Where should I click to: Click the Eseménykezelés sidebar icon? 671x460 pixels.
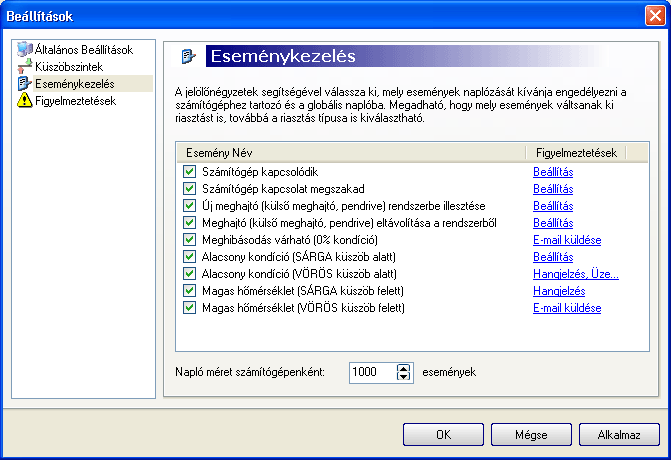click(x=24, y=83)
